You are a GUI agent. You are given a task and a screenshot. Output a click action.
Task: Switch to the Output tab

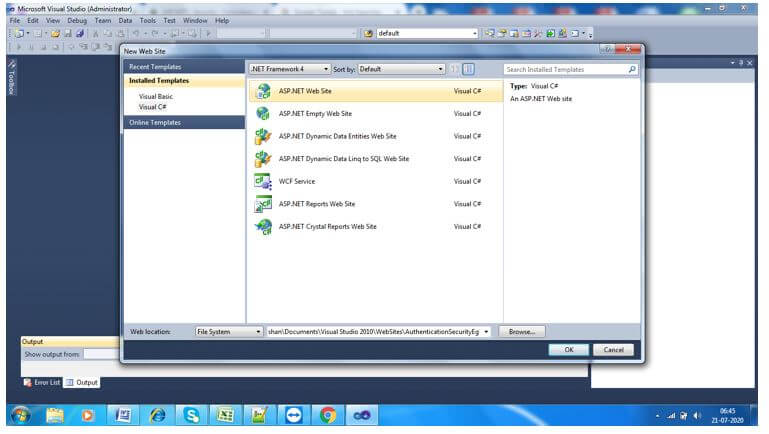pyautogui.click(x=82, y=383)
